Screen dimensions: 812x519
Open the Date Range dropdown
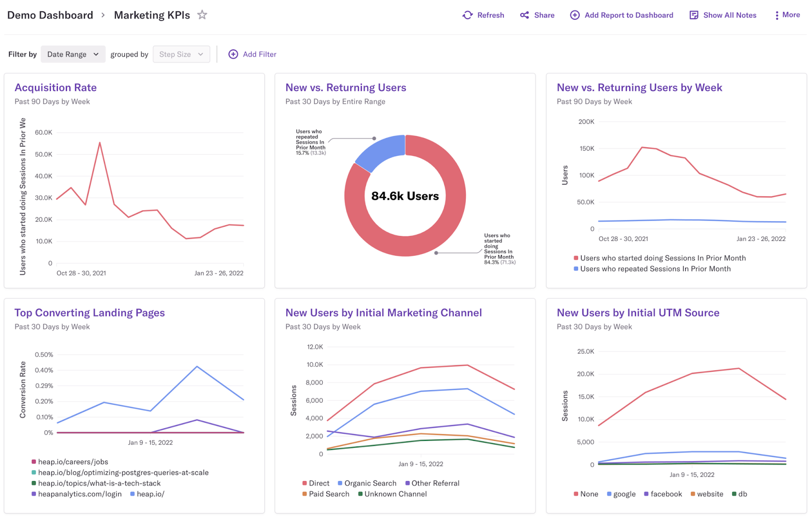[x=73, y=54]
